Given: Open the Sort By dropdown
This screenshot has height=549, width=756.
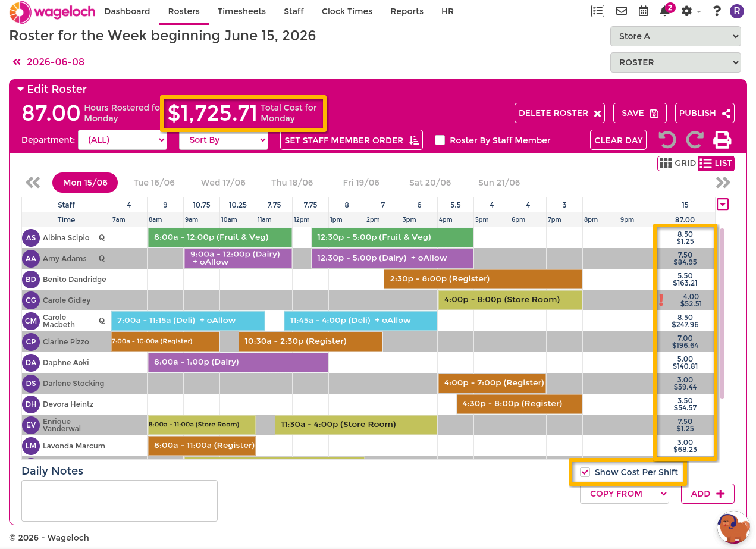Looking at the screenshot, I should pos(224,140).
